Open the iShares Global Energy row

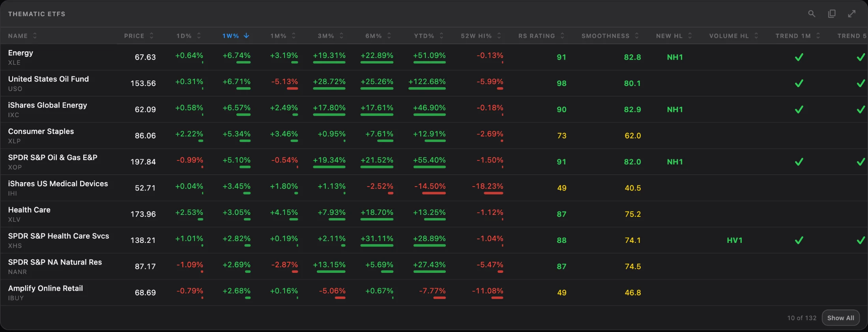(434, 109)
